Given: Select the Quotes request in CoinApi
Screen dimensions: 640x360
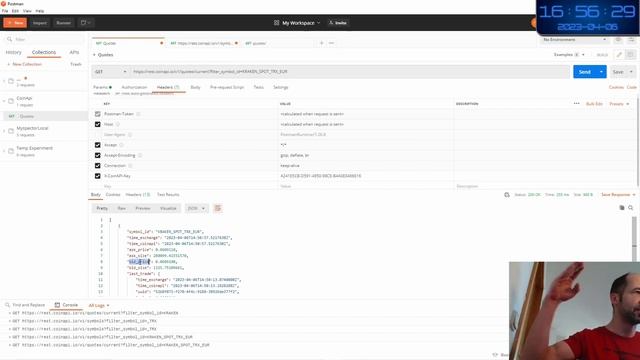Looking at the screenshot, I should click(44, 116).
